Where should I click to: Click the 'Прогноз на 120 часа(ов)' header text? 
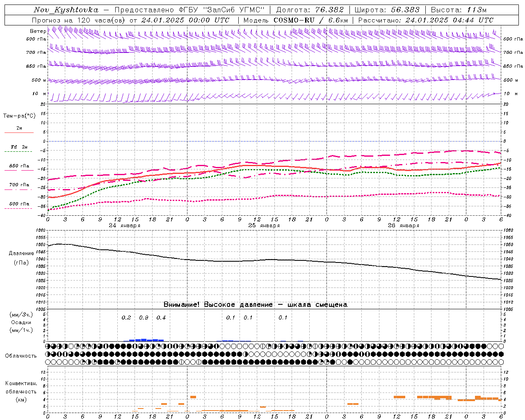pyautogui.click(x=79, y=20)
